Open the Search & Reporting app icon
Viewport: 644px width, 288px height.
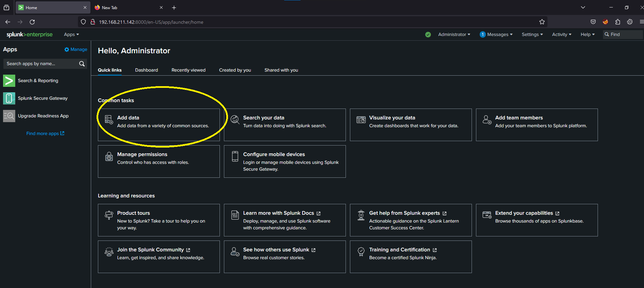[x=9, y=81]
